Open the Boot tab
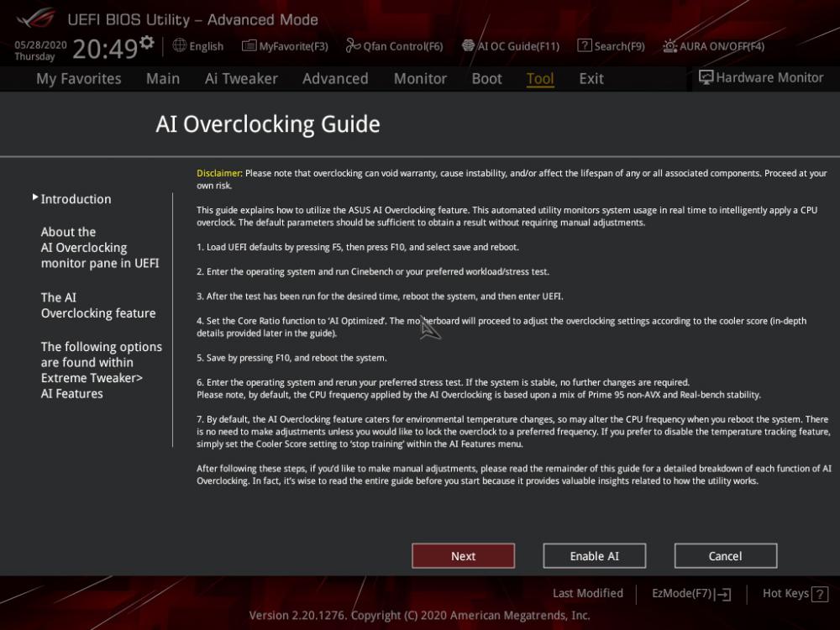840x630 pixels. click(486, 79)
